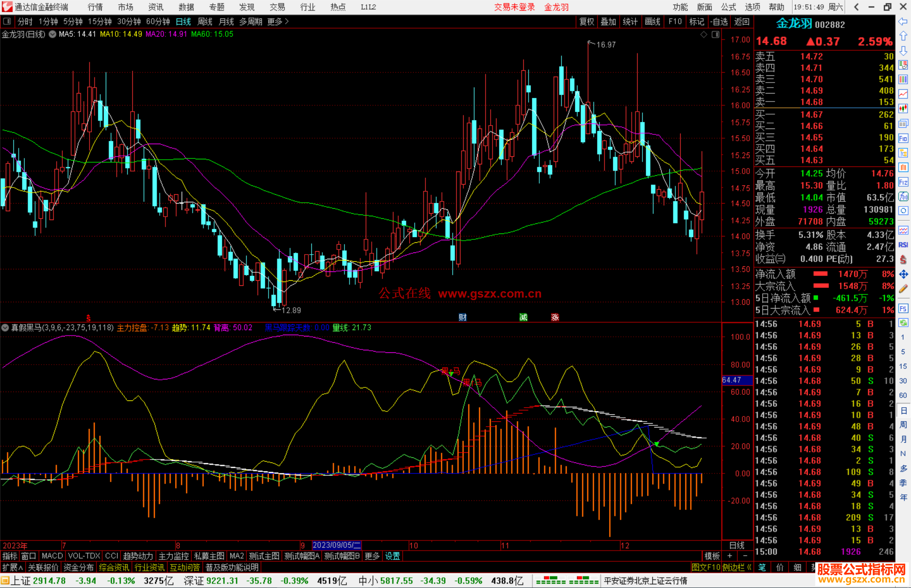Image resolution: width=911 pixels, height=588 pixels.
Task: Click the candlestick chart sidebar icon
Action: (x=903, y=108)
